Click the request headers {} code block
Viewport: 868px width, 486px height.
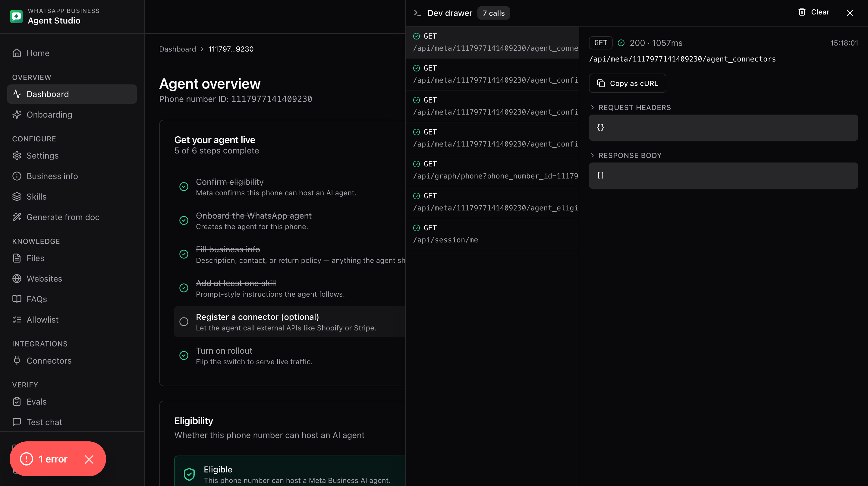click(x=723, y=128)
